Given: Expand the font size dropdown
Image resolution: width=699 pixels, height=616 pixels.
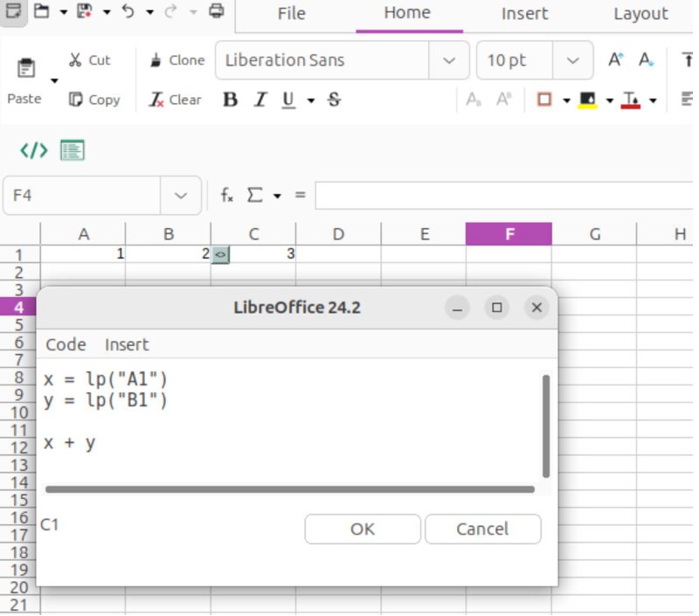Looking at the screenshot, I should tap(573, 60).
